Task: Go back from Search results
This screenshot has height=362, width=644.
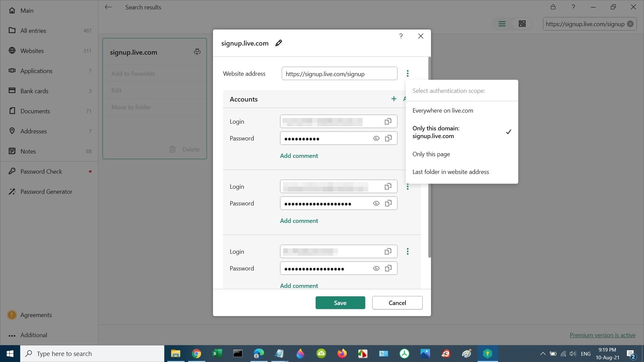Action: click(x=108, y=7)
